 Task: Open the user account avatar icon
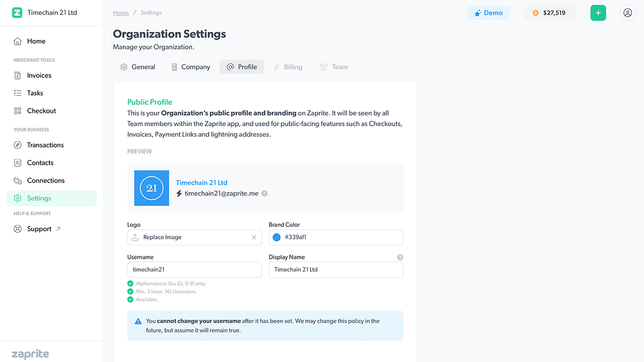[x=627, y=13]
